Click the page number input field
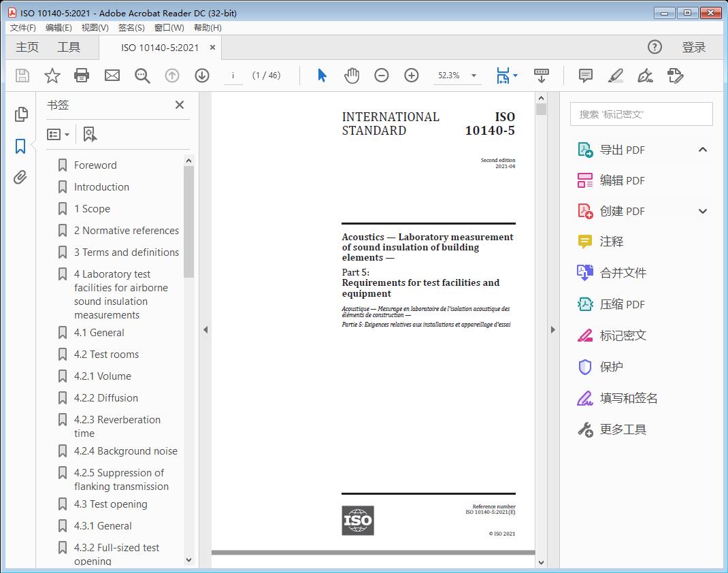The height and width of the screenshot is (573, 728). (x=233, y=76)
